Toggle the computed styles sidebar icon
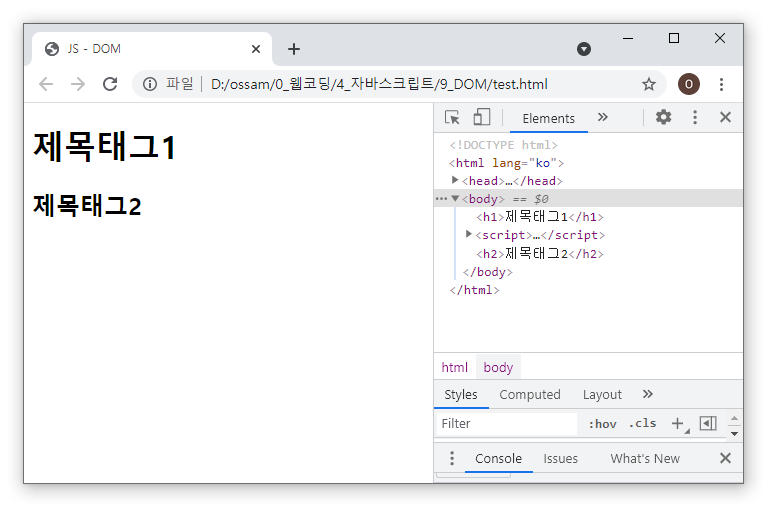 point(708,423)
